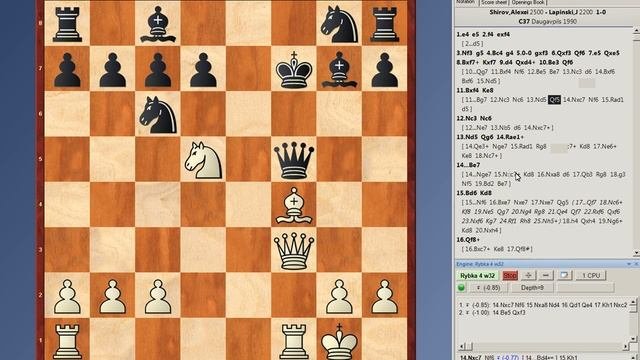Jump to move 15.Bd6 in main line
The width and height of the screenshot is (640, 360).
(468, 193)
